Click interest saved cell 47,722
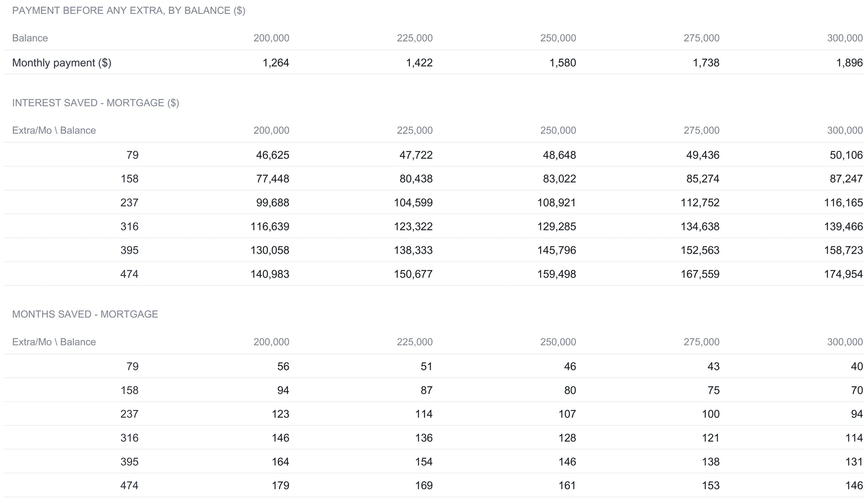 pyautogui.click(x=416, y=155)
